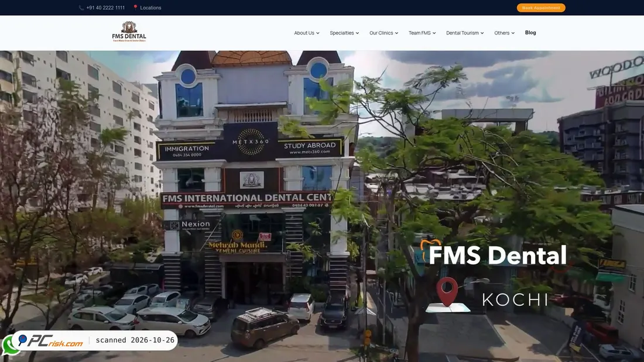Call the number +91 40 2222 1111
This screenshot has width=644, height=362.
click(105, 8)
